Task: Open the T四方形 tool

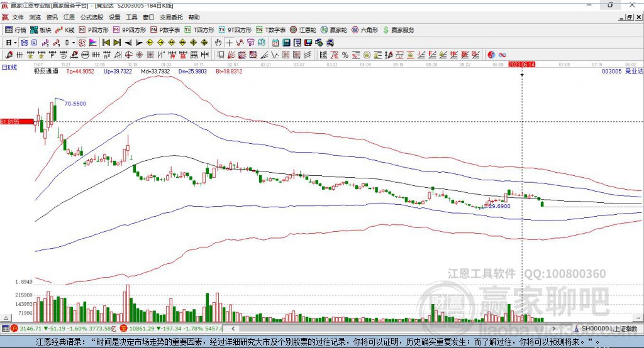Action: 199,30
